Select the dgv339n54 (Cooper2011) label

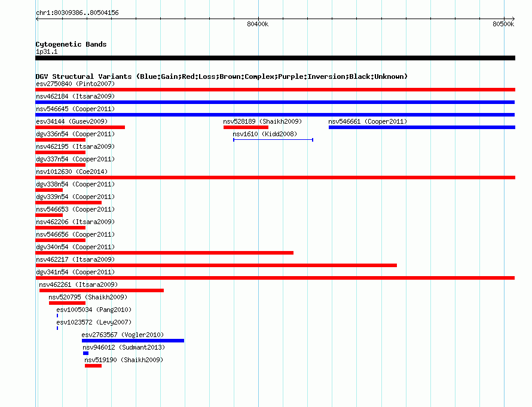click(75, 197)
